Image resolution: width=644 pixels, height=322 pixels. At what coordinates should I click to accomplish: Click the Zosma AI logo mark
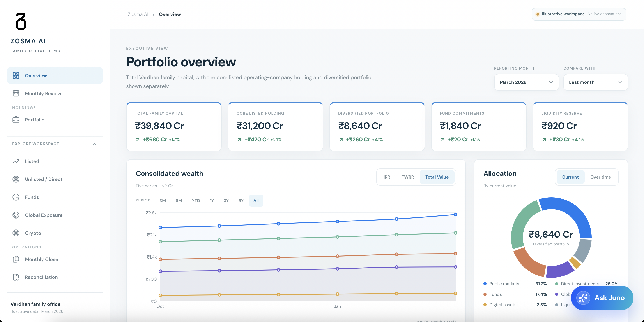(21, 21)
